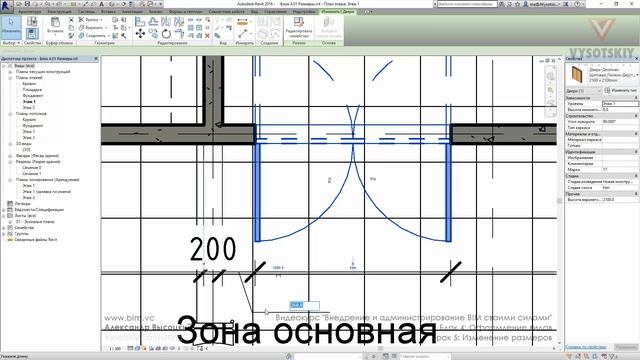Click the search field in title bar
Image resolution: width=640 pixels, height=360 pixels.
tap(467, 4)
